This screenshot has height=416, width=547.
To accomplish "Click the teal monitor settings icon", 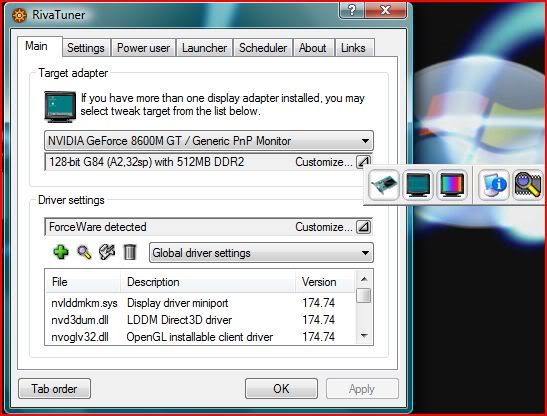I will (418, 185).
